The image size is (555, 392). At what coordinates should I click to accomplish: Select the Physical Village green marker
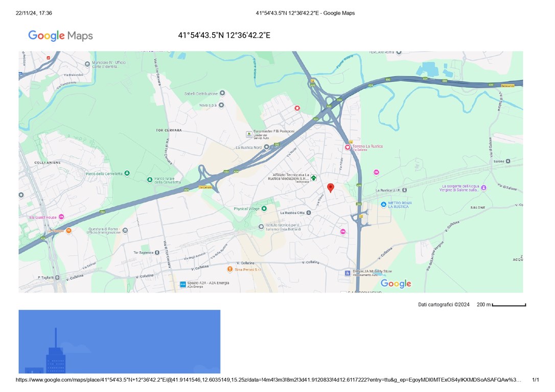(264, 209)
